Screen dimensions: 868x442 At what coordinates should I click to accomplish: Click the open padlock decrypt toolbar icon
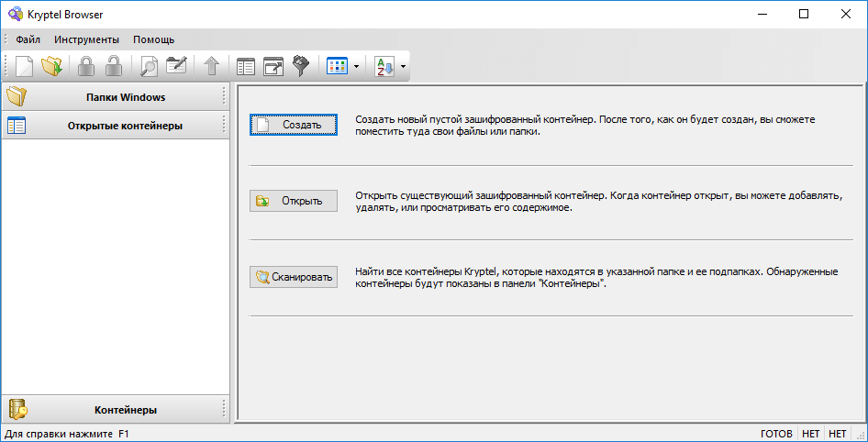point(114,66)
